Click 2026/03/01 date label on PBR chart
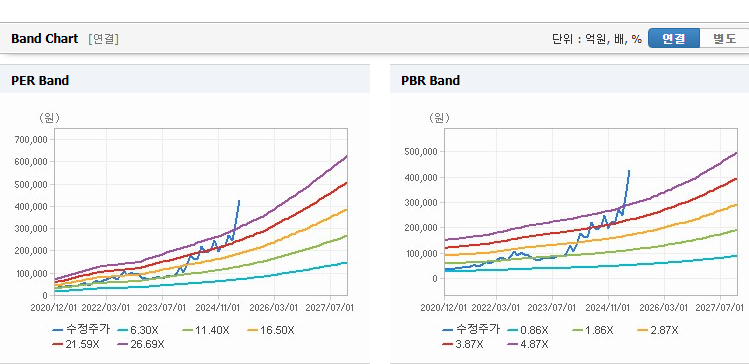 click(664, 307)
